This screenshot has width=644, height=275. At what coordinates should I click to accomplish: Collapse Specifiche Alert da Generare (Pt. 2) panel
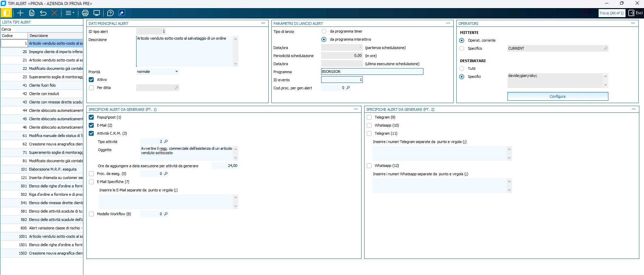[634, 109]
